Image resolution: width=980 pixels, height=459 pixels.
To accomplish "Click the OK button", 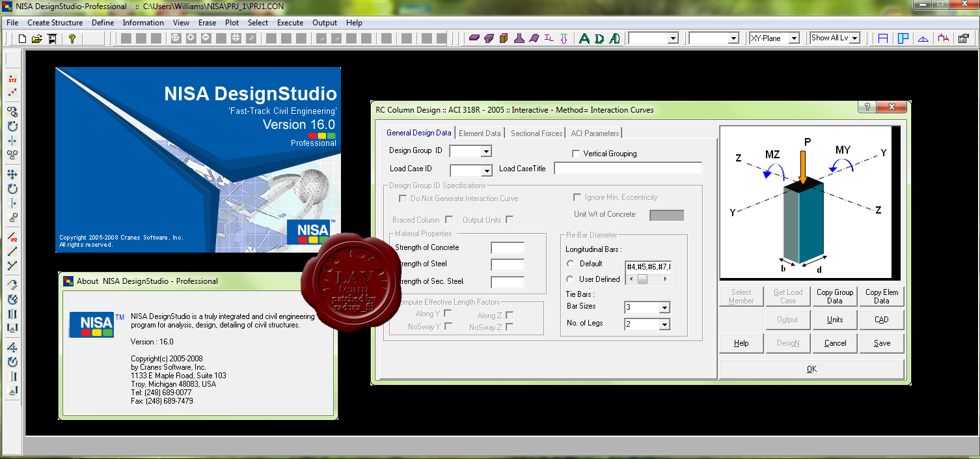I will pos(811,369).
